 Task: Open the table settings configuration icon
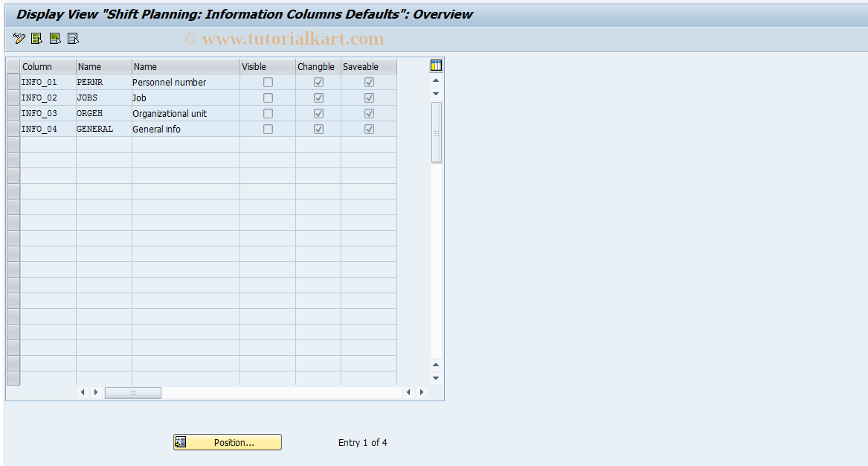click(436, 66)
